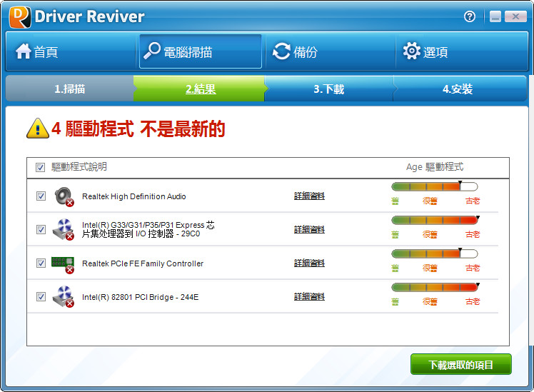Select Intel(R) 82801 PCI Bridge - 244E text
The image size is (534, 392).
click(x=141, y=297)
